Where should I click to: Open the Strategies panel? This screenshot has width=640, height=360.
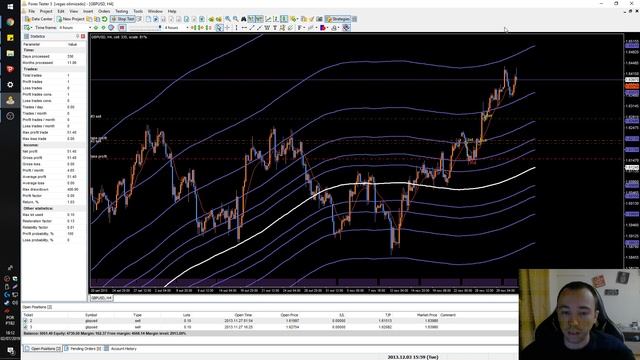pyautogui.click(x=338, y=19)
